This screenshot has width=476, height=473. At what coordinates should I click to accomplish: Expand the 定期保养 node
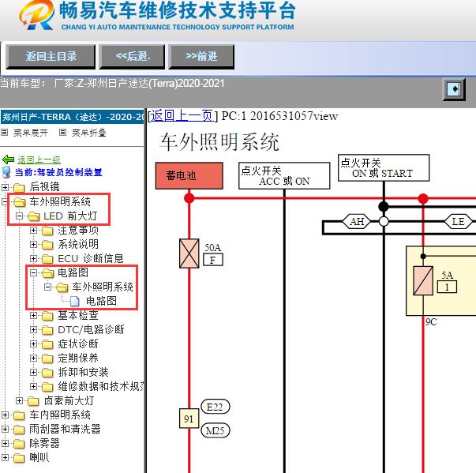tap(33, 358)
